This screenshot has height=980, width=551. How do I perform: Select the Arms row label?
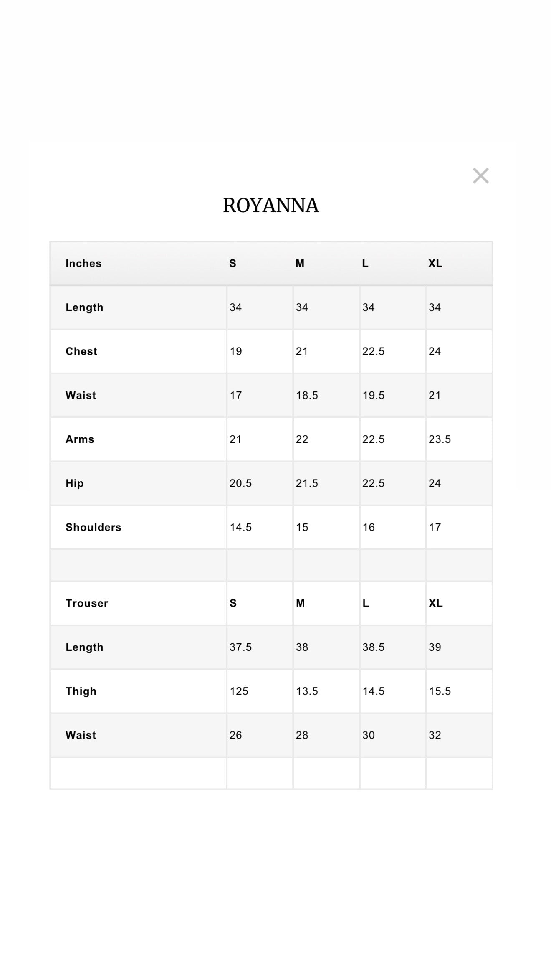click(80, 439)
